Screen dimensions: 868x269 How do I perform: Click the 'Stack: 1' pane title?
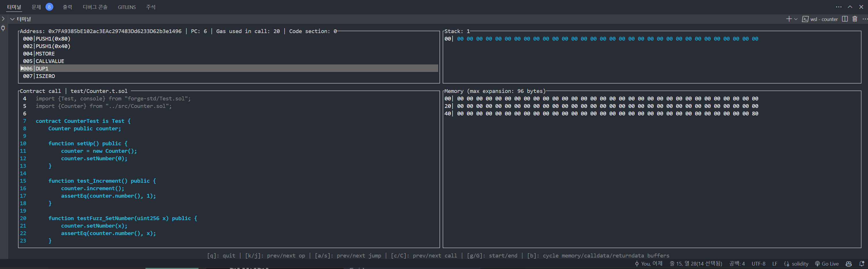point(457,31)
